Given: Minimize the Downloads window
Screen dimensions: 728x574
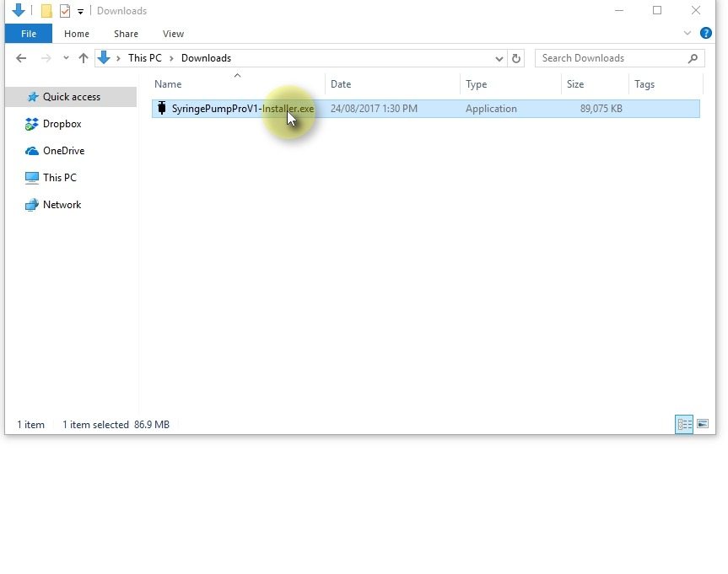Looking at the screenshot, I should pyautogui.click(x=619, y=10).
